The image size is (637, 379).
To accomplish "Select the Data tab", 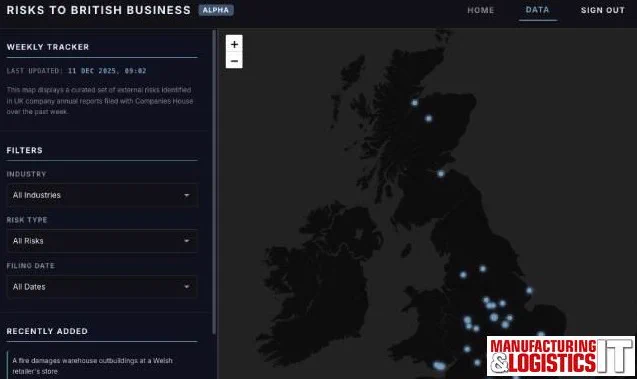I will [537, 10].
